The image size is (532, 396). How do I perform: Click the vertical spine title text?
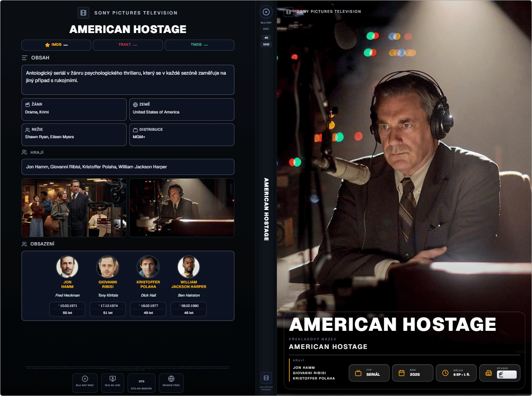pos(266,209)
